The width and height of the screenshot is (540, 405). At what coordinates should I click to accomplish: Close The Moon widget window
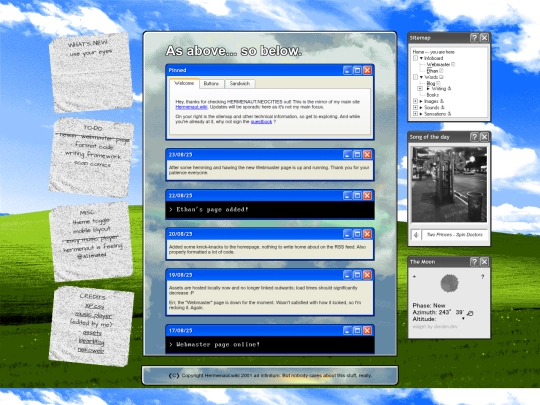tap(484, 262)
